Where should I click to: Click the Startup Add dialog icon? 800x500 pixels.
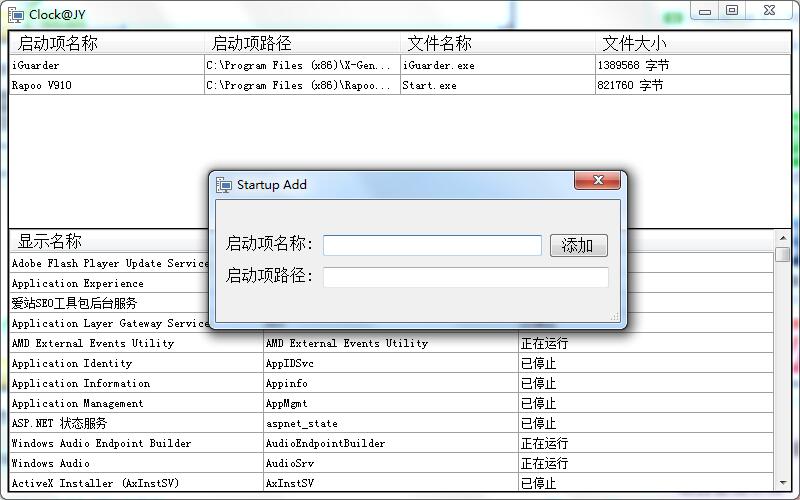pos(224,185)
